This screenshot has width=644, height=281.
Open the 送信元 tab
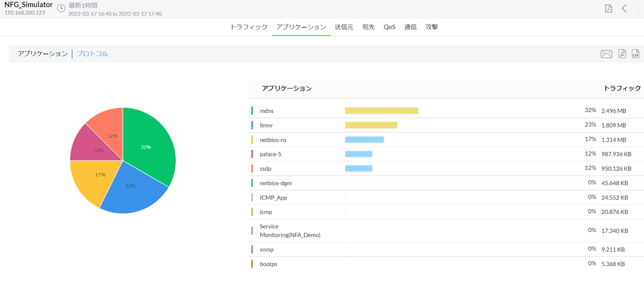point(344,27)
